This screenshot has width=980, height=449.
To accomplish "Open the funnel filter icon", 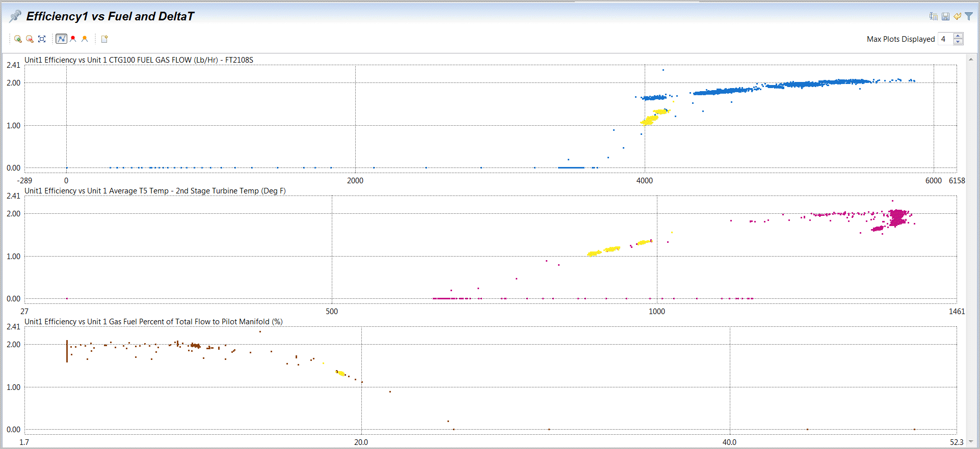I will 969,16.
